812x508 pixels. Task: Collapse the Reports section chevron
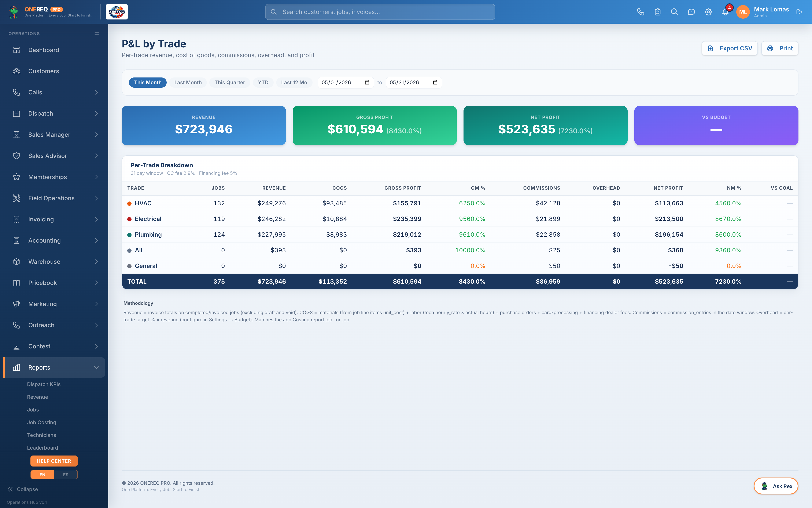(x=97, y=368)
